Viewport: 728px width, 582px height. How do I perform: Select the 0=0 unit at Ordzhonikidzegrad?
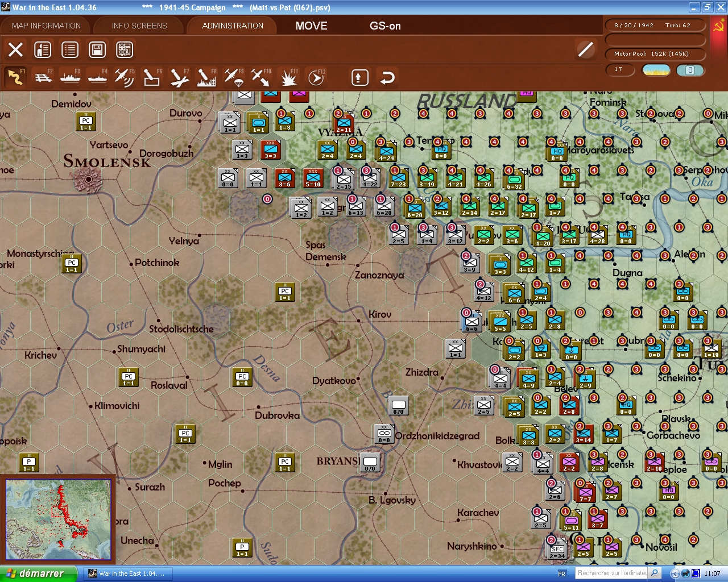coord(384,434)
